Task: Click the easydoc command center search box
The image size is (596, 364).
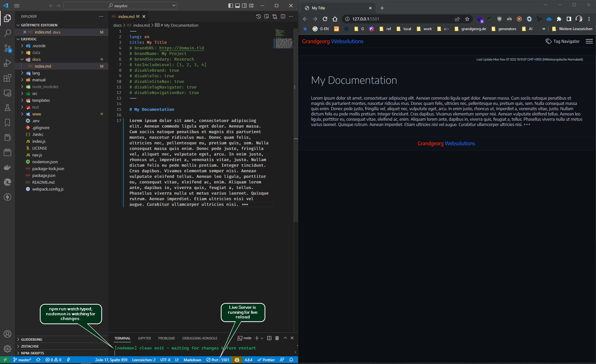Action: (120, 6)
